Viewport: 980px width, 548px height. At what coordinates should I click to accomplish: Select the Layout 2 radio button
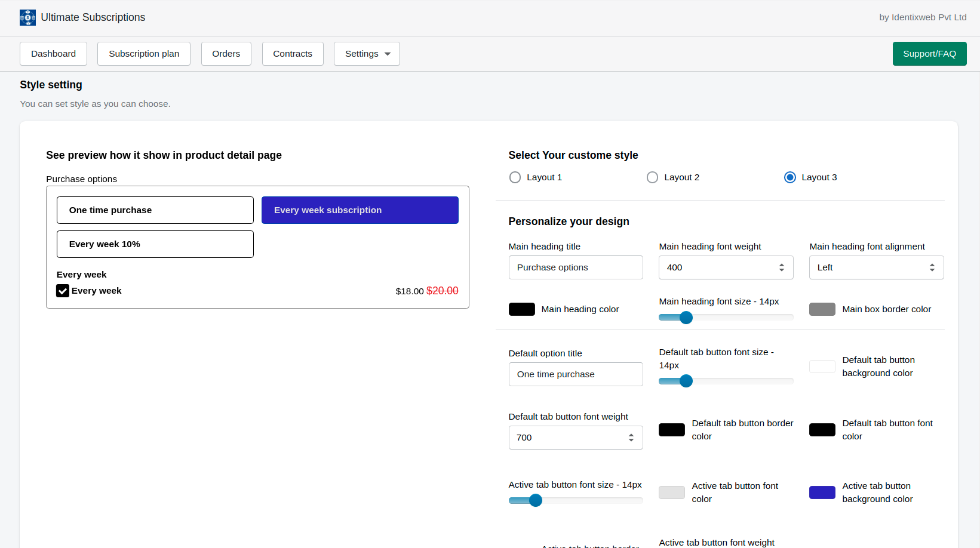[652, 177]
